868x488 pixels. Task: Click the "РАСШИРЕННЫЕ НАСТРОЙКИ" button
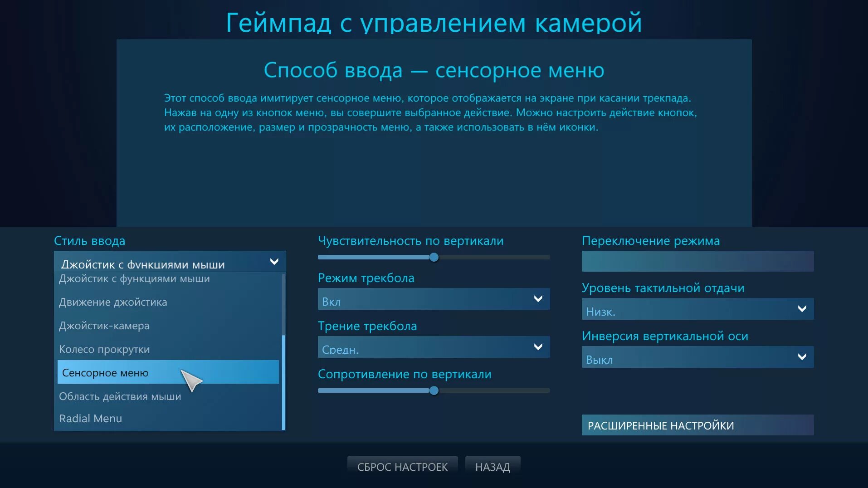(697, 425)
